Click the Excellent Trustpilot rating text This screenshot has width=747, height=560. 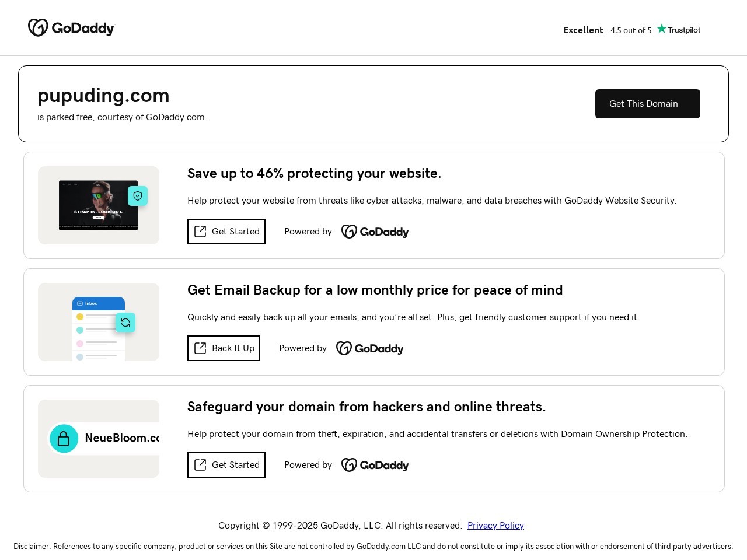click(x=583, y=30)
